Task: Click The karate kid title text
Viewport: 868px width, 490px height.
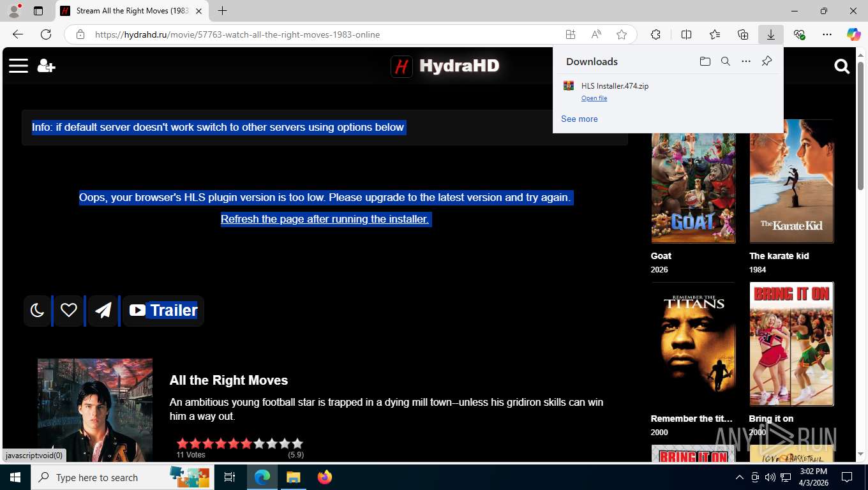Action: tap(779, 256)
